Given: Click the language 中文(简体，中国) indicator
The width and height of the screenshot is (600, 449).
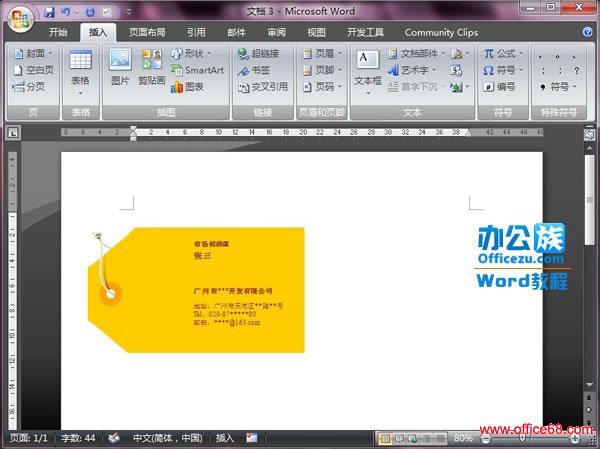Looking at the screenshot, I should (x=168, y=438).
